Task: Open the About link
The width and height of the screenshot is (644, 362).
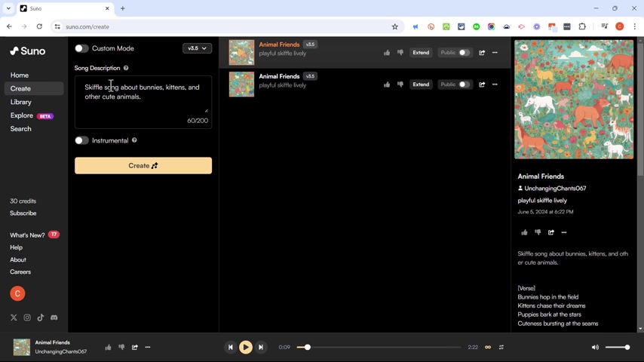Action: 18,259
